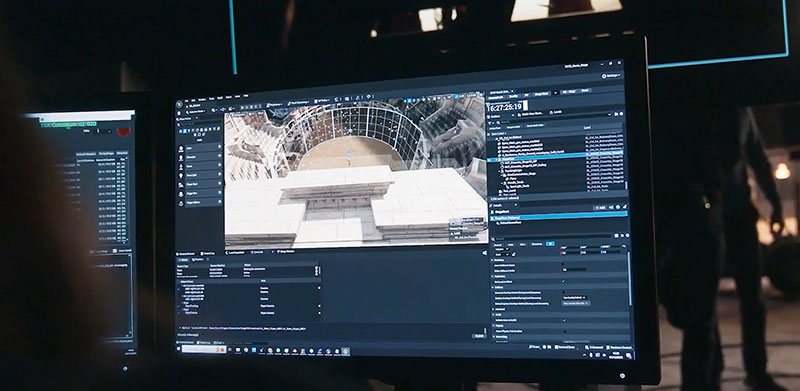Open Content Drawer from the status bar
Screen dimensions: 800x391
(185, 343)
